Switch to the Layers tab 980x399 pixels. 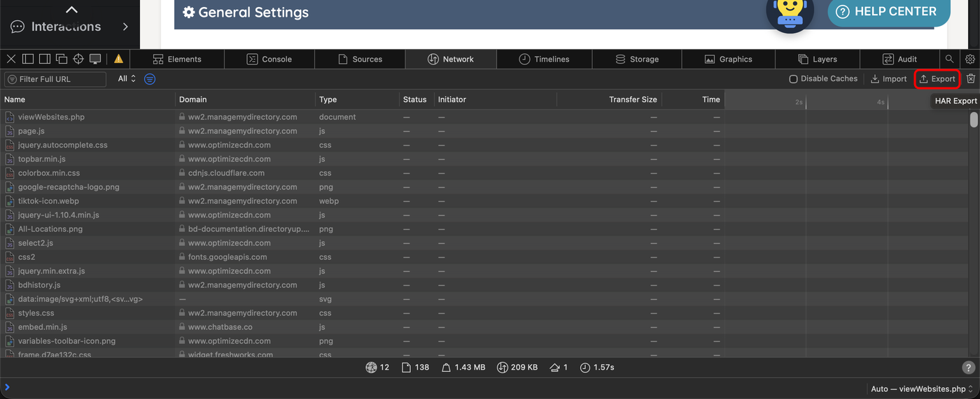coord(817,59)
